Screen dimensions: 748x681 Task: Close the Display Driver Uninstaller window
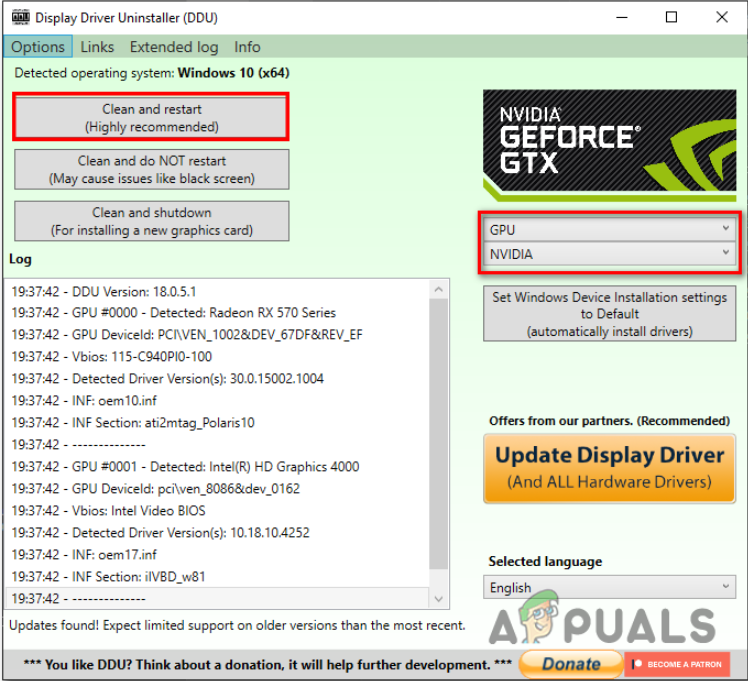721,18
